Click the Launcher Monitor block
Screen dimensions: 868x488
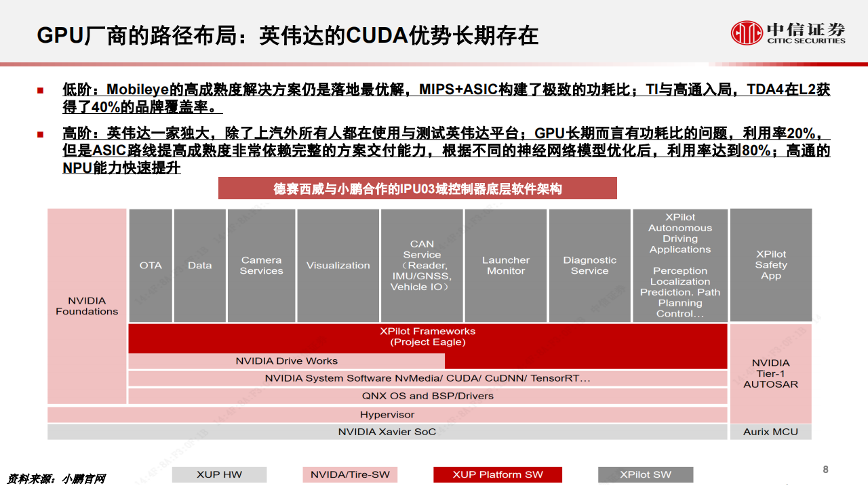506,266
